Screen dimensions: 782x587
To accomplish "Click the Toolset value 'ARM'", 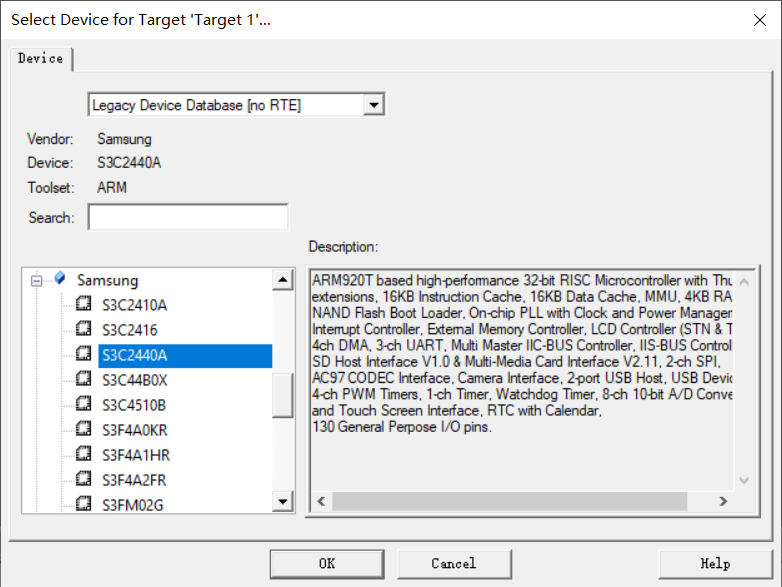I will [112, 188].
